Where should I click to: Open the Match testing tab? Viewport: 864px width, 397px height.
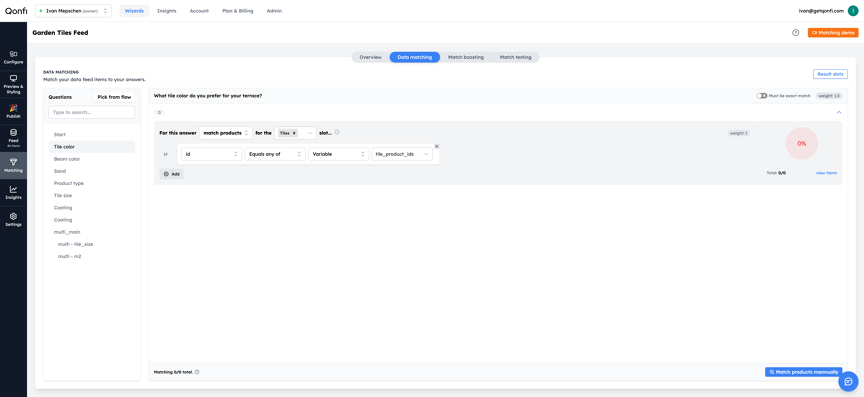(515, 57)
